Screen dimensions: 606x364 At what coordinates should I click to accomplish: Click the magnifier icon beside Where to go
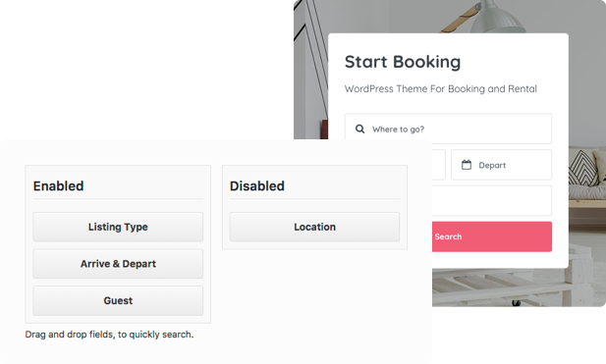tap(359, 129)
